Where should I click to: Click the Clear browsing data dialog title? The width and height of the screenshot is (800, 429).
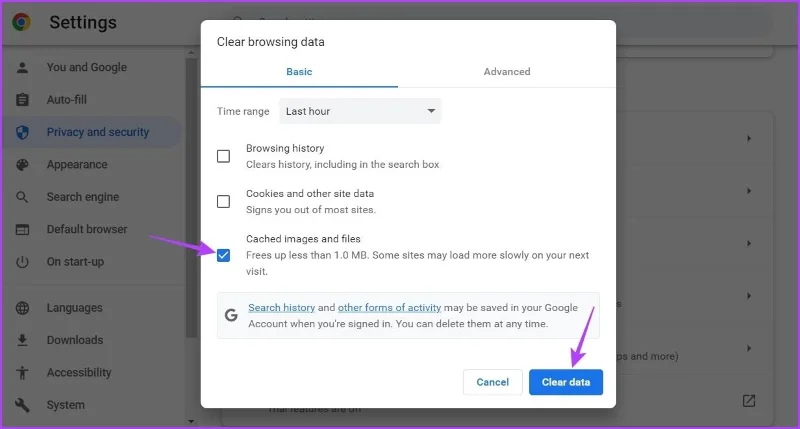click(270, 42)
